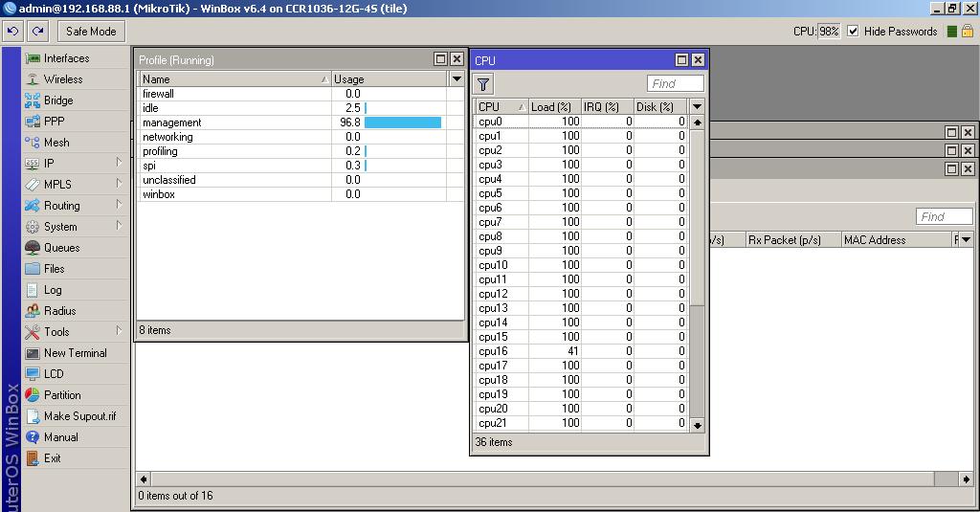This screenshot has width=980, height=512.
Task: Click the Rx Packet (p/s) column header
Action: click(x=793, y=240)
